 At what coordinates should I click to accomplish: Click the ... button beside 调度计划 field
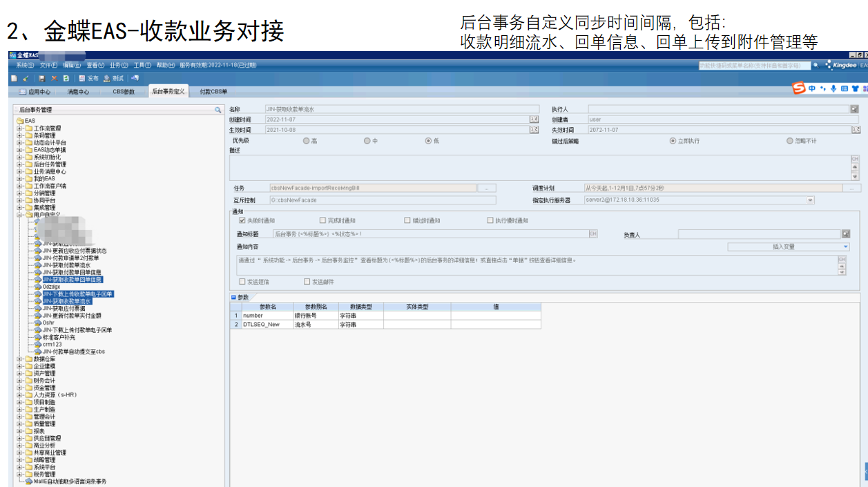click(x=852, y=188)
